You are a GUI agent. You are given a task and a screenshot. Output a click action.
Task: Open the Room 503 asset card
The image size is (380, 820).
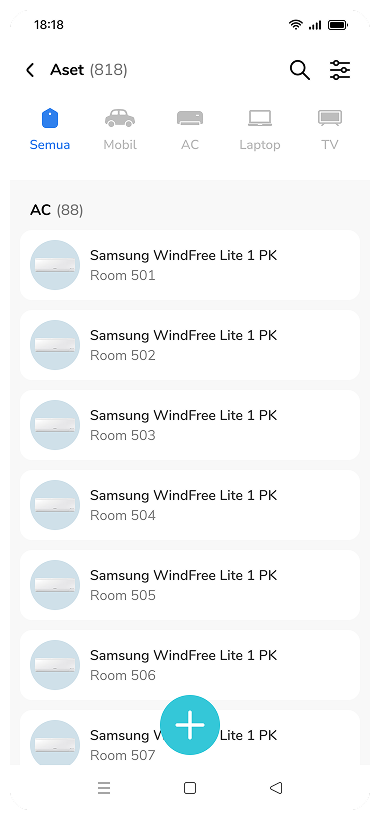pos(190,425)
